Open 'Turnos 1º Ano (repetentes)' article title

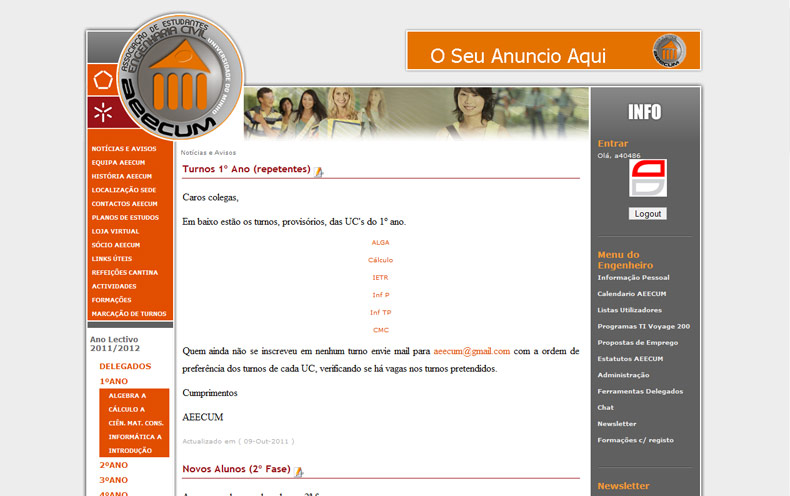(x=246, y=169)
